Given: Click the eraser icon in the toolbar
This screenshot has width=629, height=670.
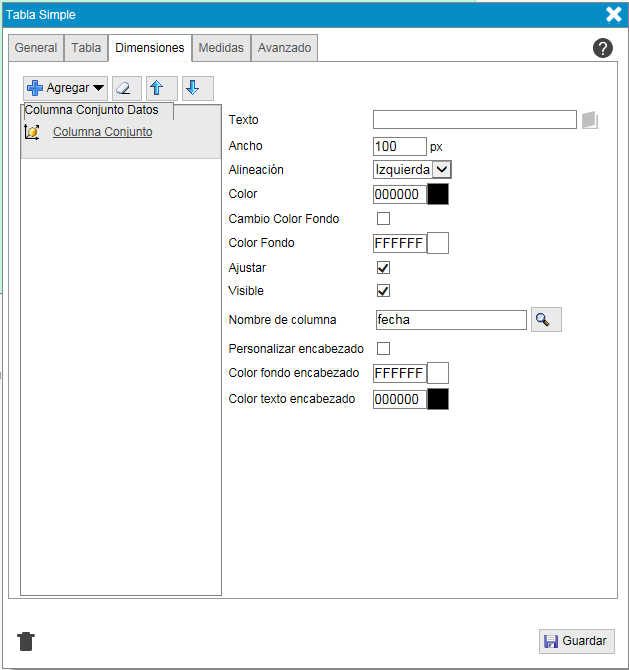Looking at the screenshot, I should [126, 88].
